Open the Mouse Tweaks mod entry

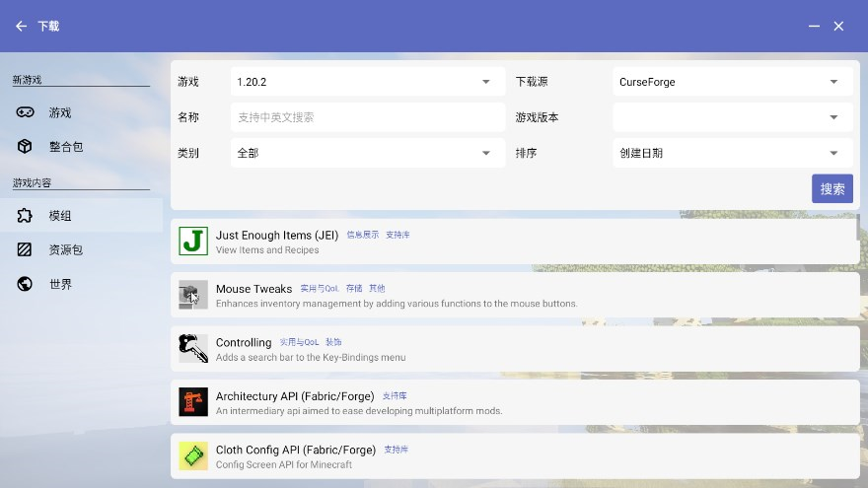pos(513,296)
